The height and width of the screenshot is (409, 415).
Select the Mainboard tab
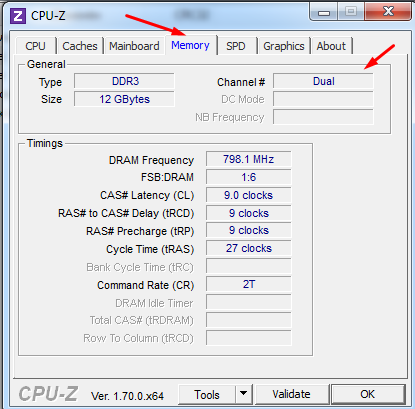tap(134, 46)
